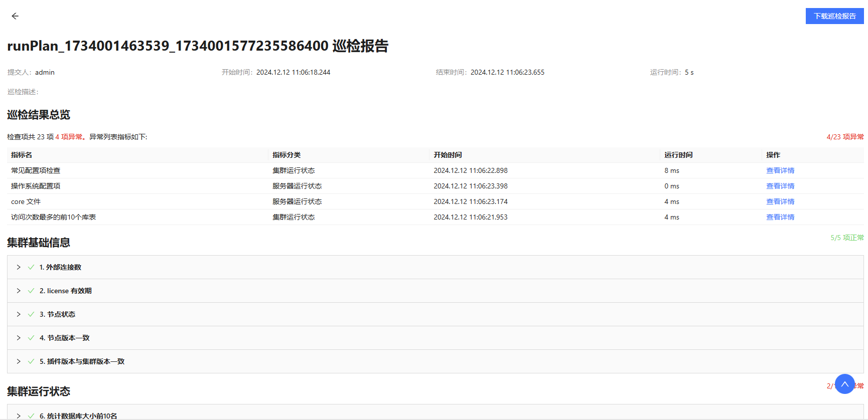Expand the 外部连接数 chevron
This screenshot has width=868, height=420.
[19, 267]
